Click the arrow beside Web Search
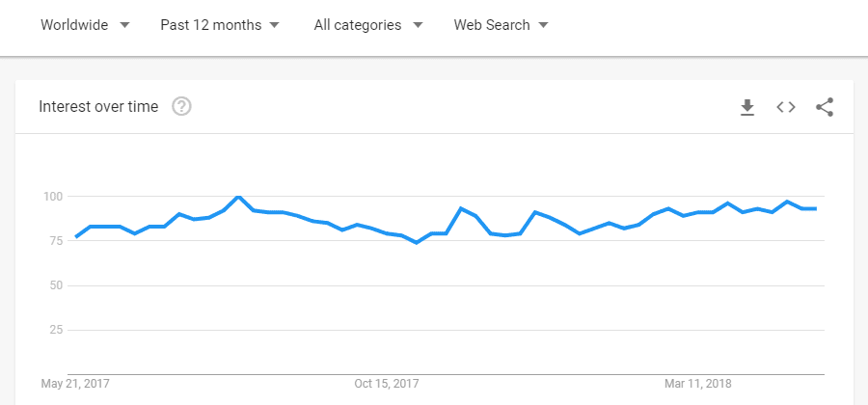This screenshot has height=405, width=868. pos(543,26)
